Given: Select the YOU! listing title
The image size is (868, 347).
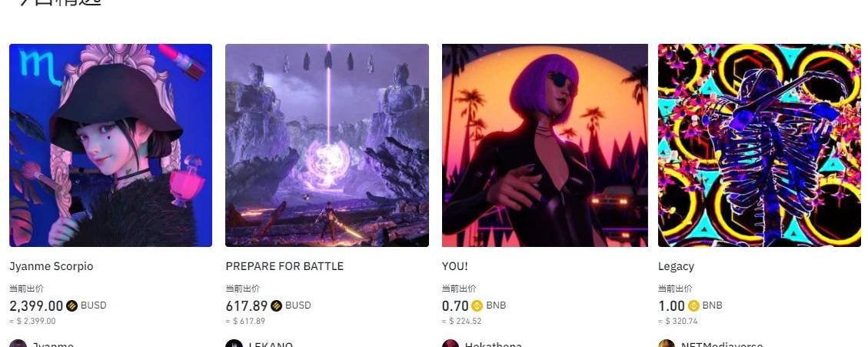Looking at the screenshot, I should [454, 266].
